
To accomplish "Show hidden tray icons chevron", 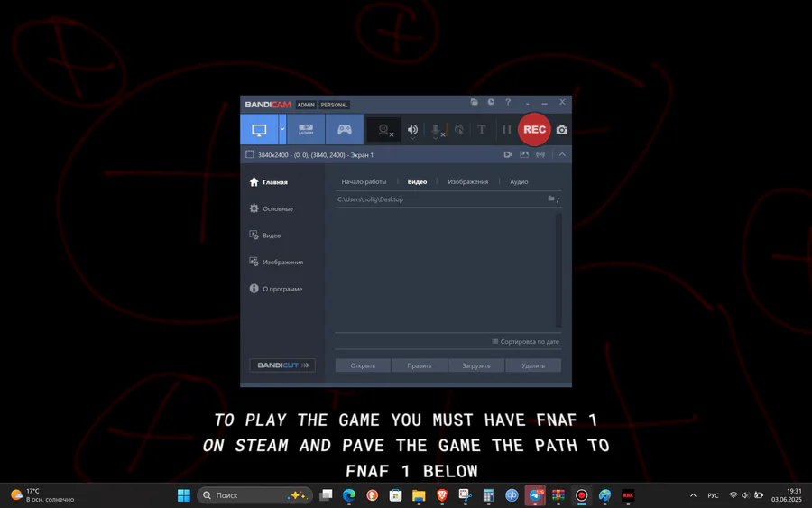I will 693,495.
